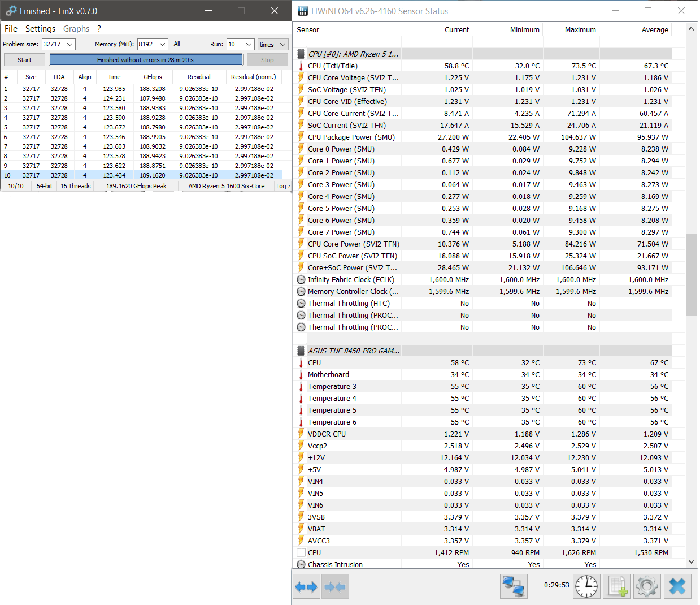Click the circle icon of Chassis Intrusion

301,565
